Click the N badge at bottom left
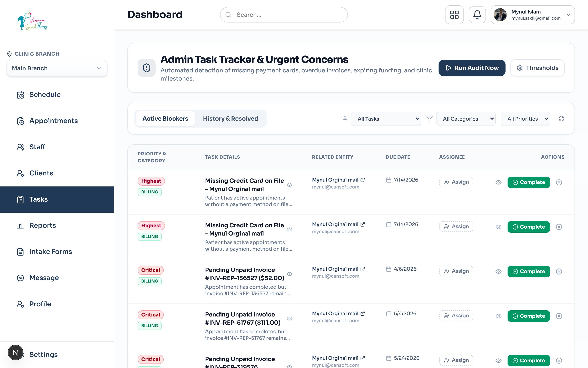The image size is (588, 368). click(15, 352)
